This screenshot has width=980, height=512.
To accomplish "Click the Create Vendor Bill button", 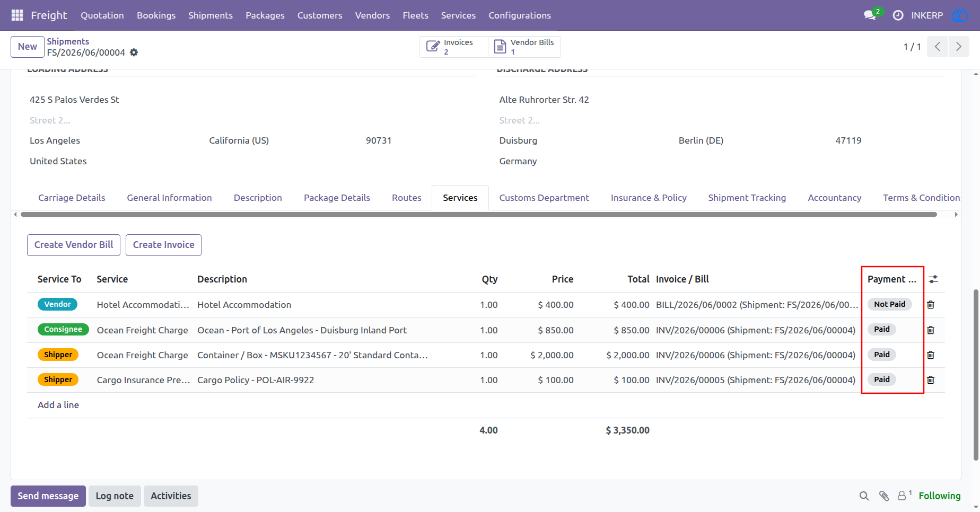I will point(74,245).
